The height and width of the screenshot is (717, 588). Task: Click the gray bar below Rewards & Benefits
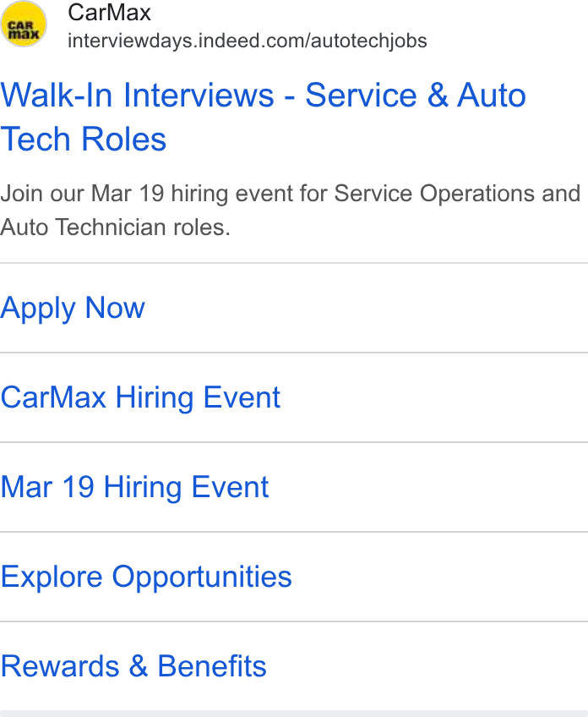[294, 714]
